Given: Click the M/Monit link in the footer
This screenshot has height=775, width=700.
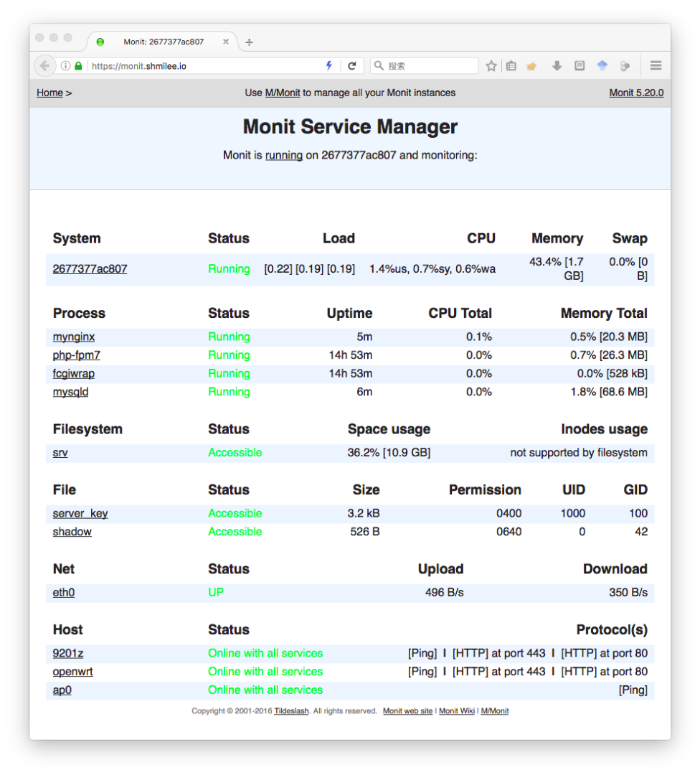Looking at the screenshot, I should (x=494, y=711).
